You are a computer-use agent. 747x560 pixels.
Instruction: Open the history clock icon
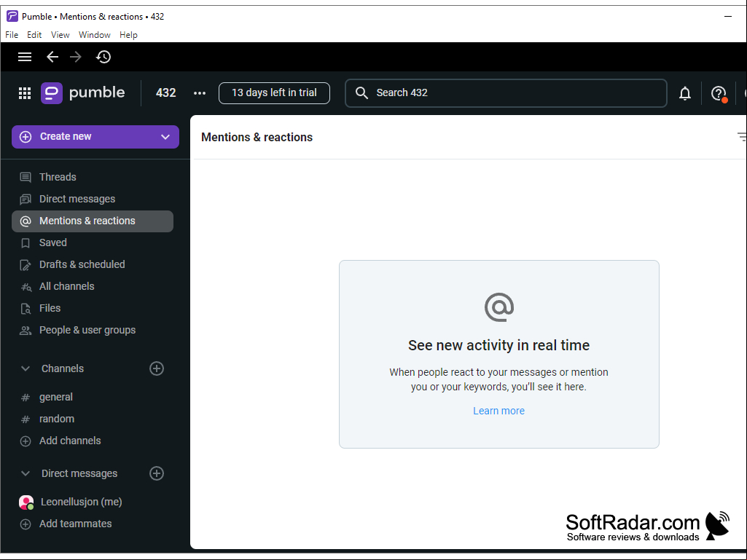[x=103, y=57]
